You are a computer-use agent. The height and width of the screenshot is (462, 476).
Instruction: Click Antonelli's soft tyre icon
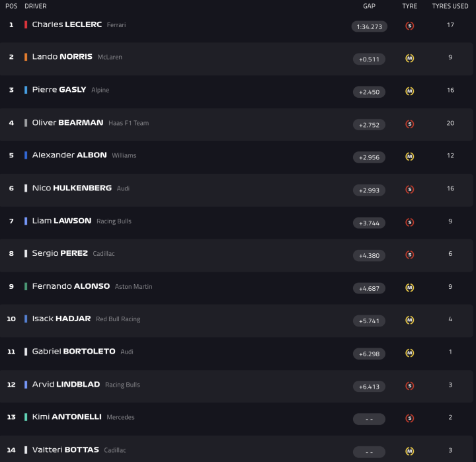(x=409, y=418)
